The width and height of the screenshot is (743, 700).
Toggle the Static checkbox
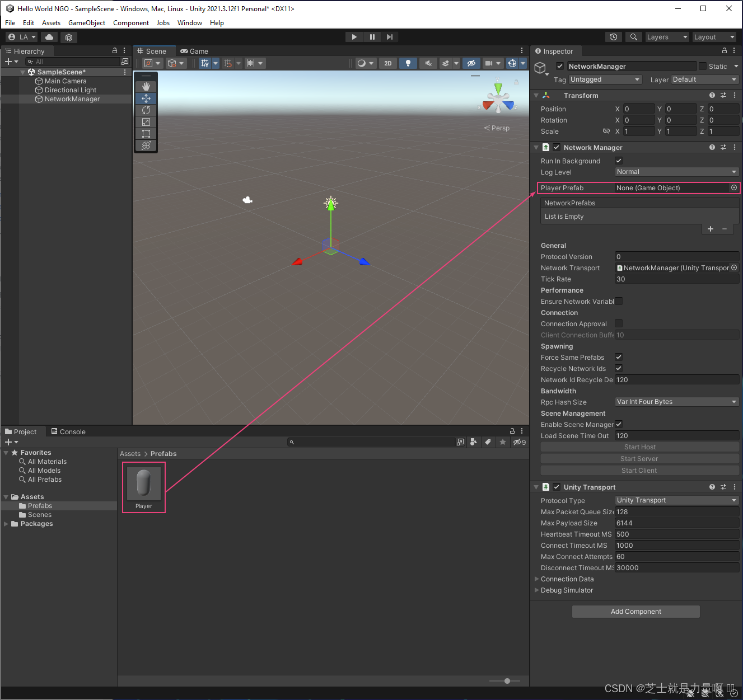click(x=703, y=66)
